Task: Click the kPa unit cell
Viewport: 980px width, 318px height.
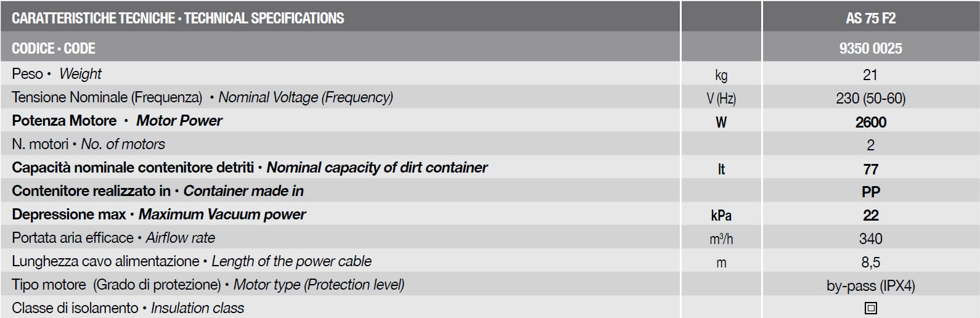Action: coord(721,216)
